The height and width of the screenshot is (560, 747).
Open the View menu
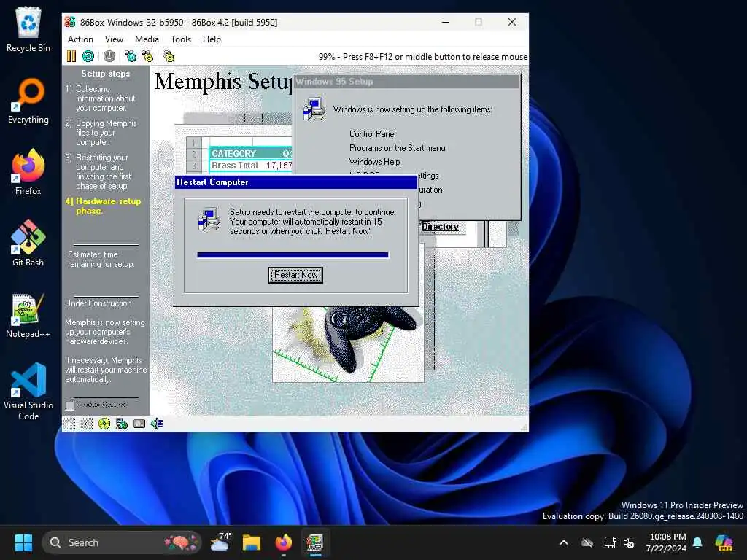pos(114,39)
